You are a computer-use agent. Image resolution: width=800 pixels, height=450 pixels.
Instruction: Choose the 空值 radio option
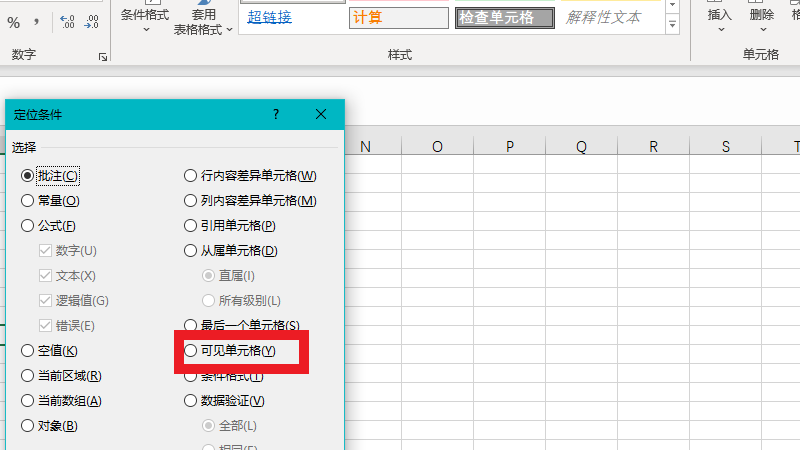28,351
